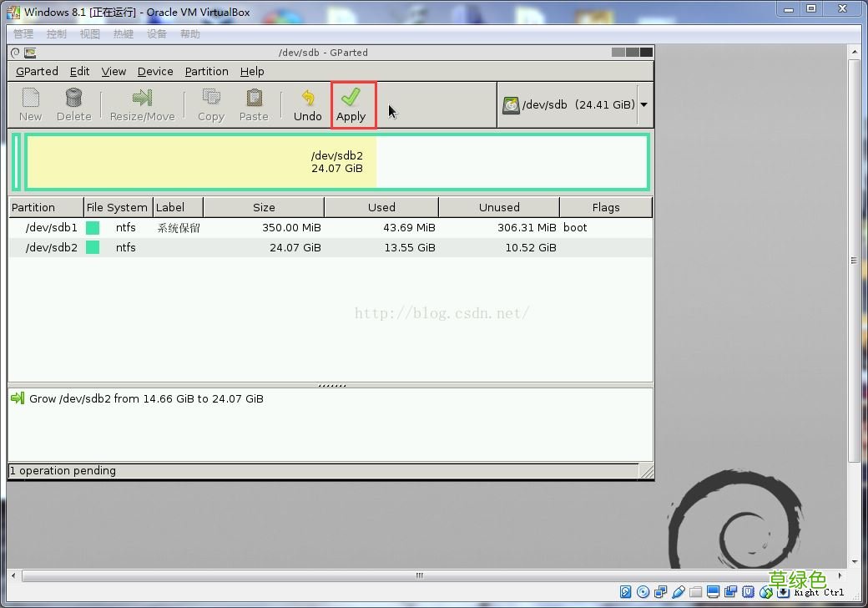The height and width of the screenshot is (608, 868).
Task: Click the Paste clipboard icon
Action: point(254,98)
